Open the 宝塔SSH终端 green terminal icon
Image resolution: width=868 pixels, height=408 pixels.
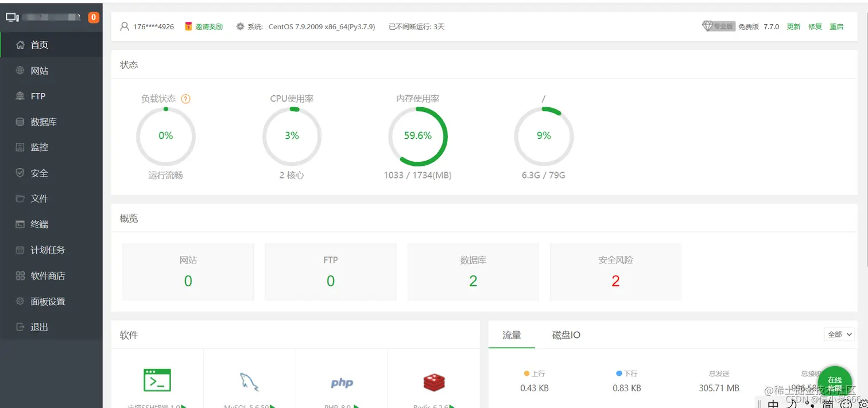pyautogui.click(x=157, y=380)
